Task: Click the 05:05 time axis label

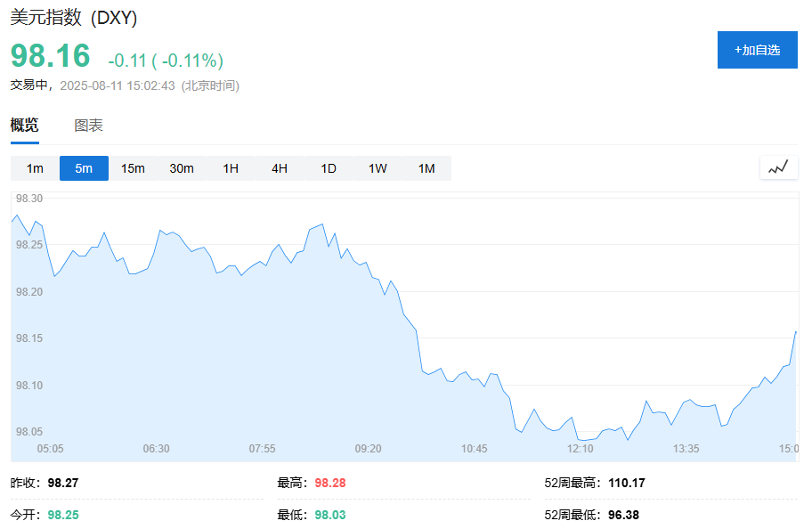Action: tap(50, 449)
